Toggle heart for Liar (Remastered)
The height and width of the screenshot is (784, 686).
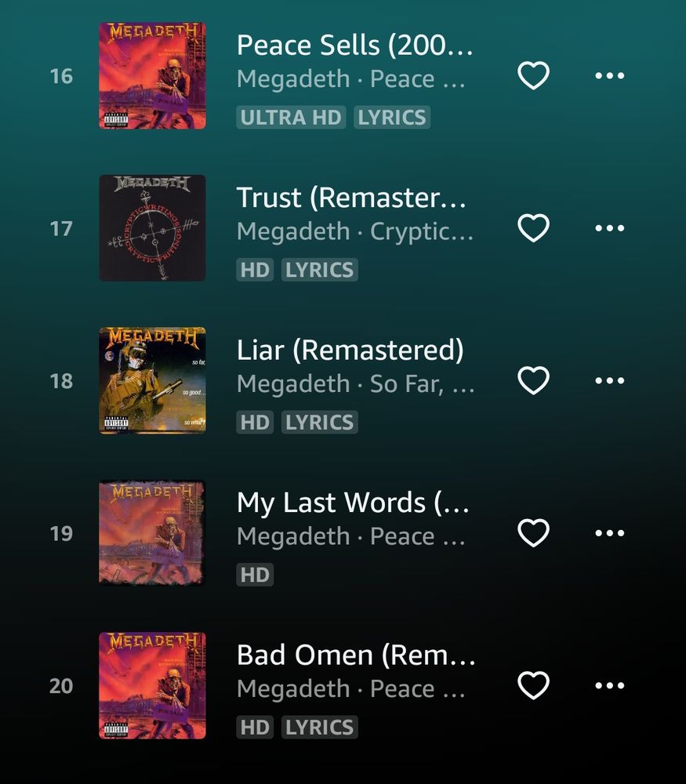tap(533, 380)
